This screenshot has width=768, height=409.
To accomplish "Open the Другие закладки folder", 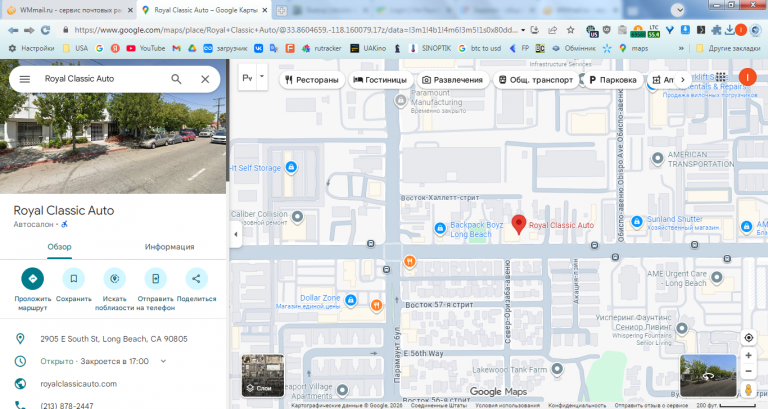I will click(728, 48).
